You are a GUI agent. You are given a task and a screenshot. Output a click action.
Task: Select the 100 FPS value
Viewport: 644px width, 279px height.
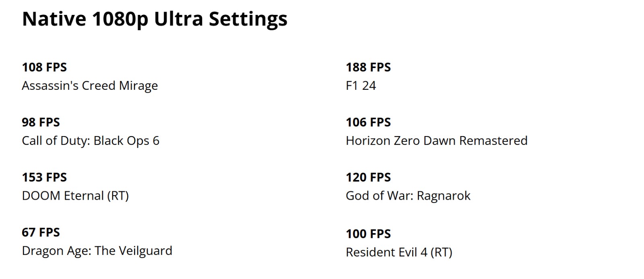tap(368, 234)
